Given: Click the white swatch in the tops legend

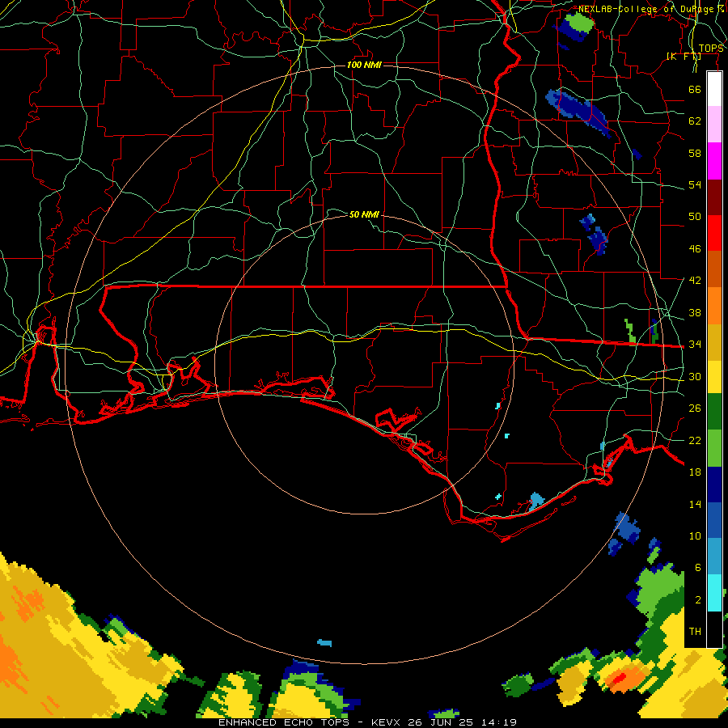Looking at the screenshot, I should coord(714,89).
